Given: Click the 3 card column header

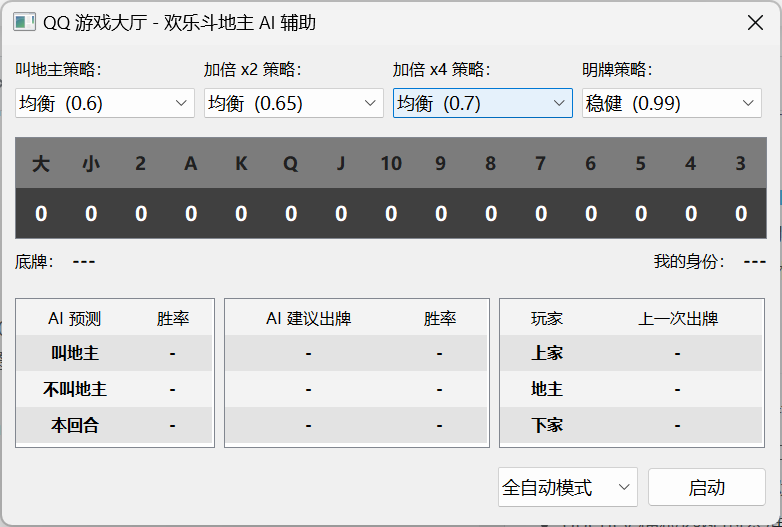Looking at the screenshot, I should (741, 164).
